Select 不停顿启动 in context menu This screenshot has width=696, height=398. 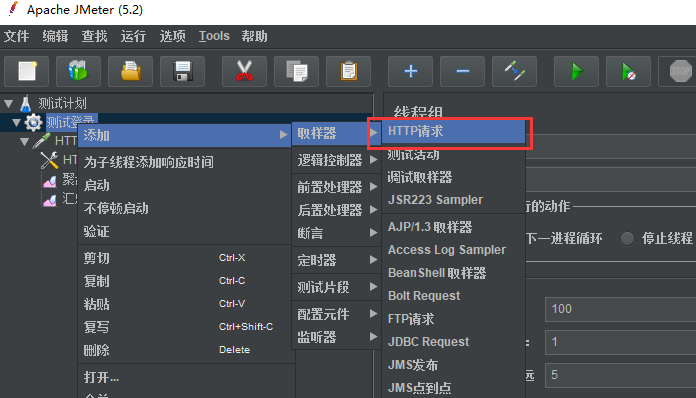point(184,209)
